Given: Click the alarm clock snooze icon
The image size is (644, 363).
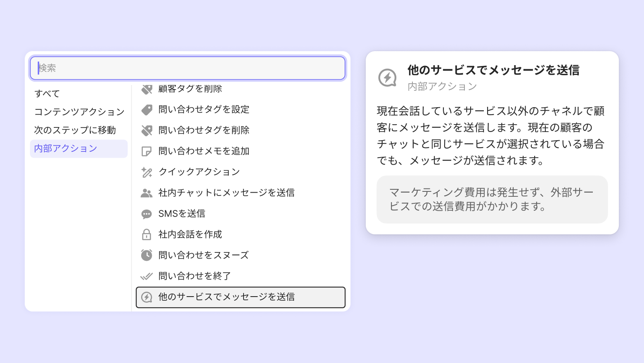Looking at the screenshot, I should click(x=147, y=255).
